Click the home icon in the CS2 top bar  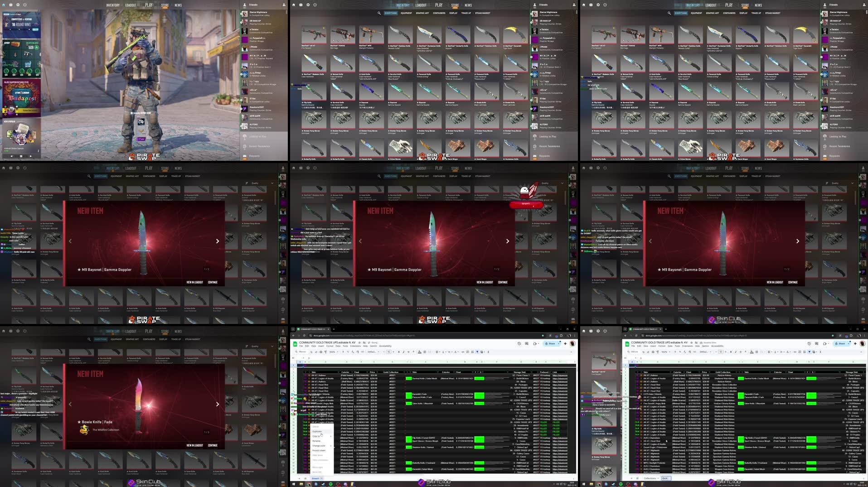pos(294,5)
